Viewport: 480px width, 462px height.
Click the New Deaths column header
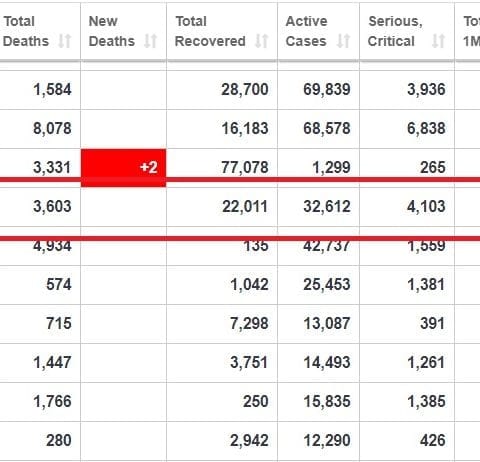(x=124, y=32)
